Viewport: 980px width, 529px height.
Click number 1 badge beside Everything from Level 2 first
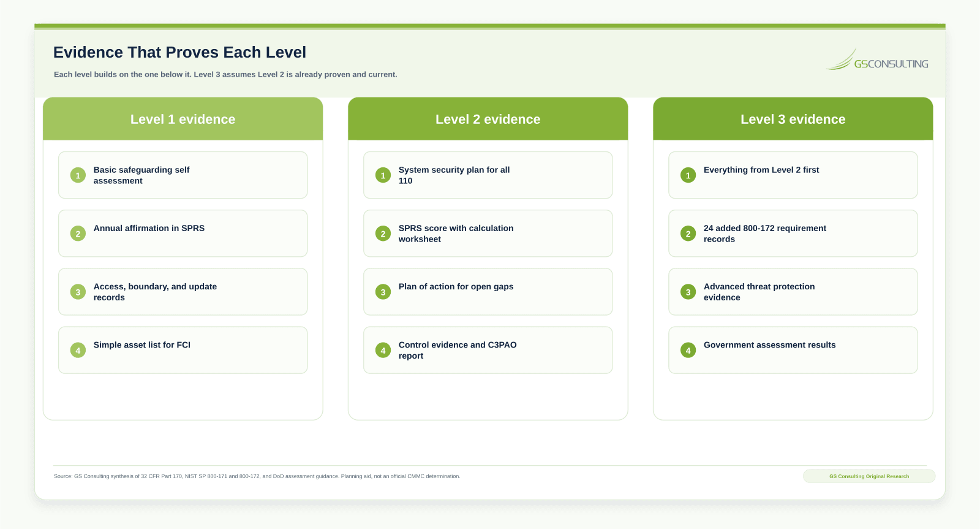(688, 175)
